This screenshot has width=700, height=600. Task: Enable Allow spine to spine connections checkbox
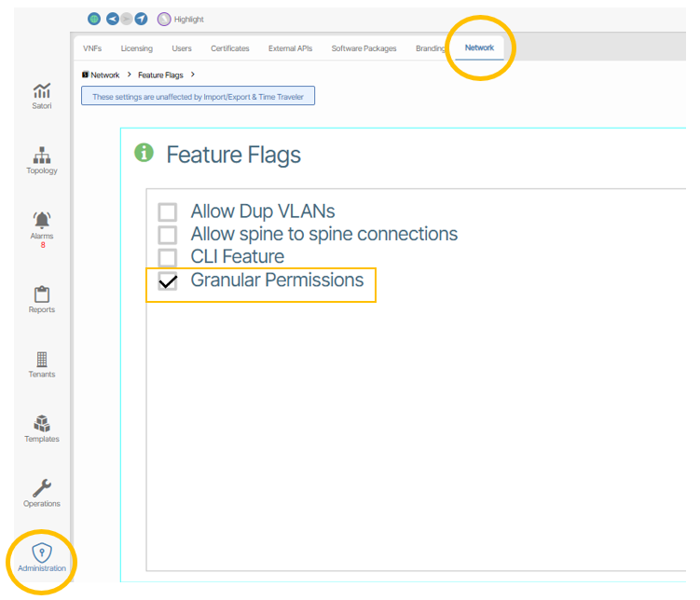tap(168, 235)
